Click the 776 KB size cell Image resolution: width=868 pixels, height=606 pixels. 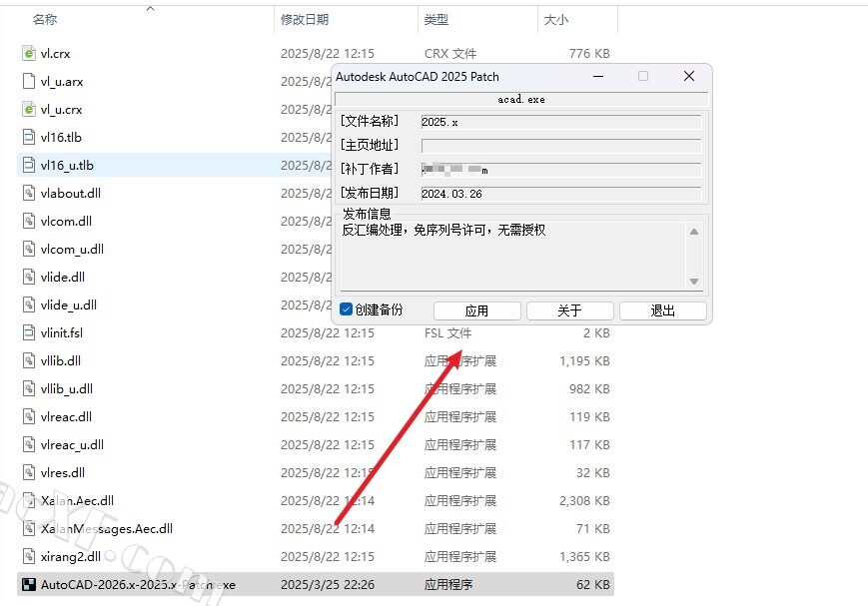[589, 54]
